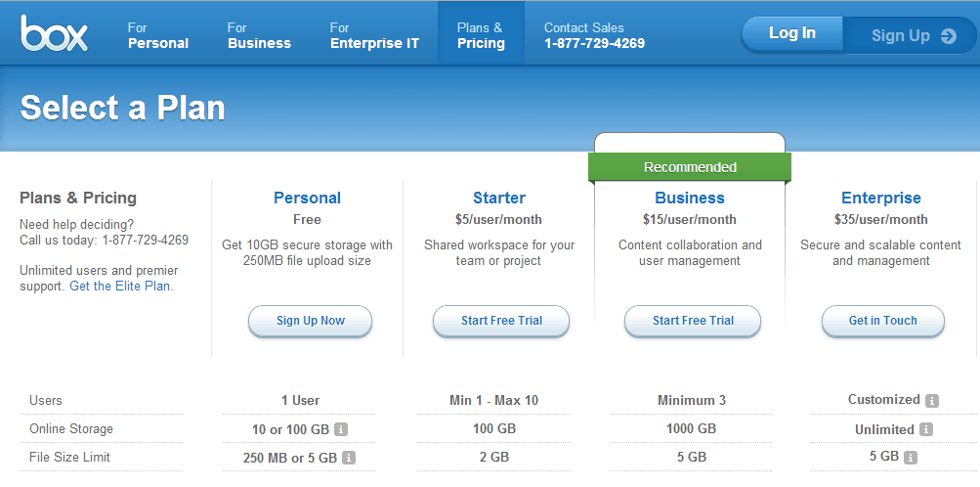This screenshot has width=980, height=487.
Task: Click the Personal plan heading
Action: [x=307, y=199]
